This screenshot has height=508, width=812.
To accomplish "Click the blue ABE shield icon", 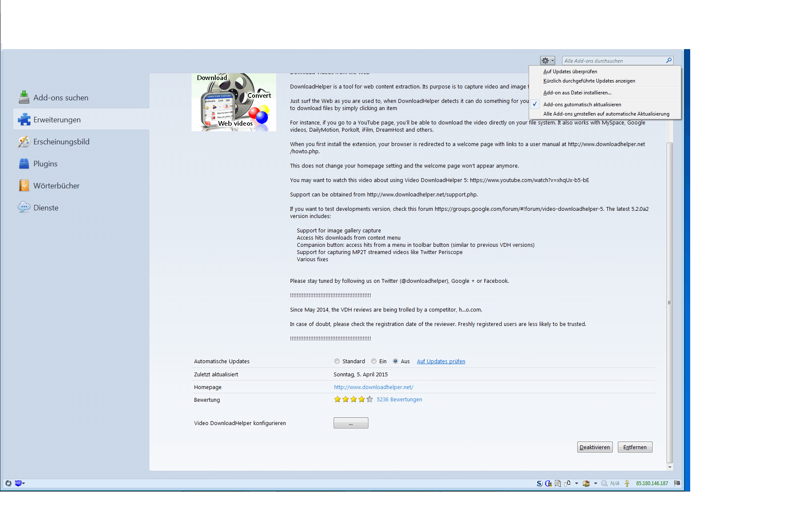I will click(x=18, y=483).
